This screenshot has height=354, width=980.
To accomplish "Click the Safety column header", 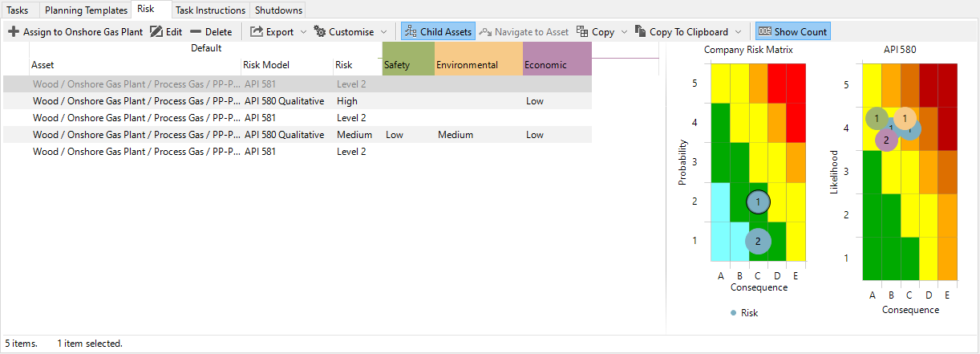I will [407, 65].
